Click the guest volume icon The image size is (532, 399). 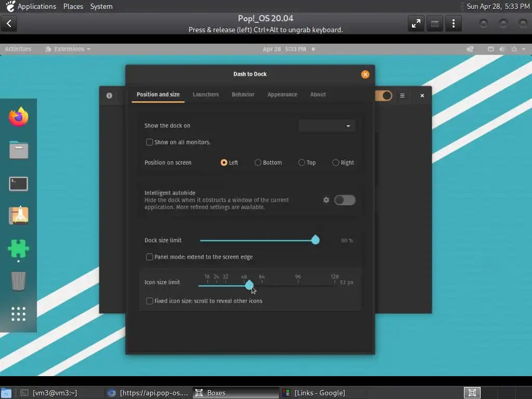click(x=502, y=49)
